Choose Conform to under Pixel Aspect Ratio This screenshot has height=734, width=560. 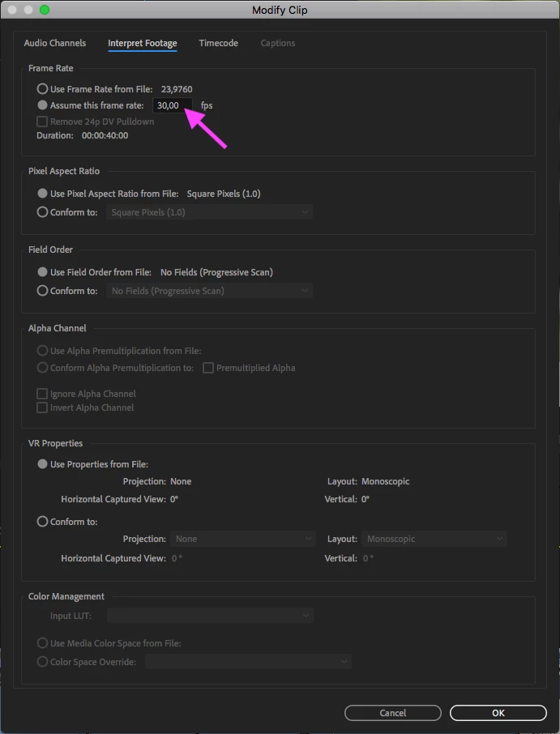[x=42, y=212]
